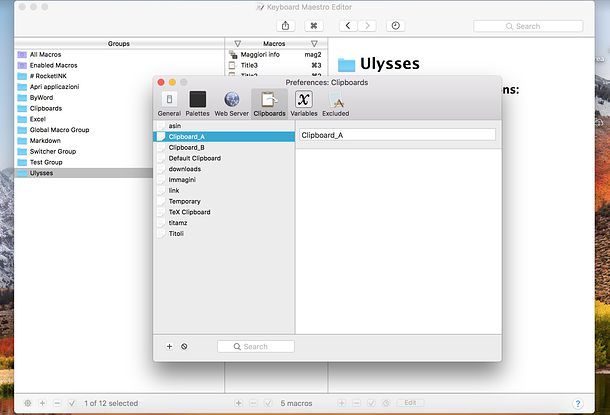Open the Variables preferences tab
This screenshot has width=610, height=415.
[x=304, y=104]
